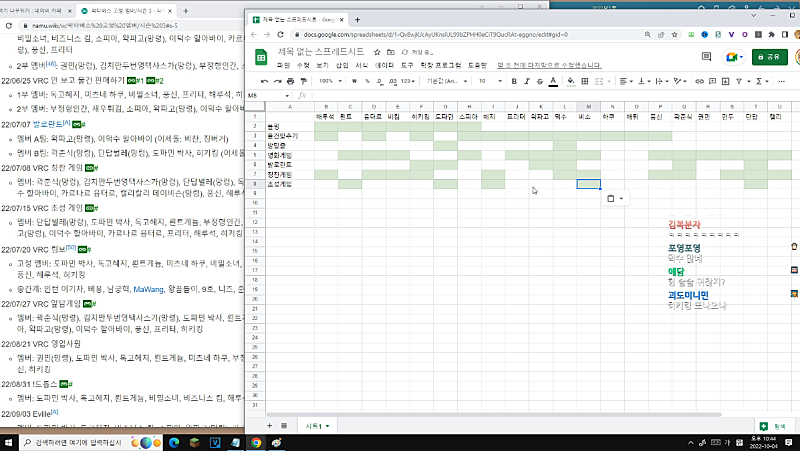Select column header M

[x=588, y=107]
